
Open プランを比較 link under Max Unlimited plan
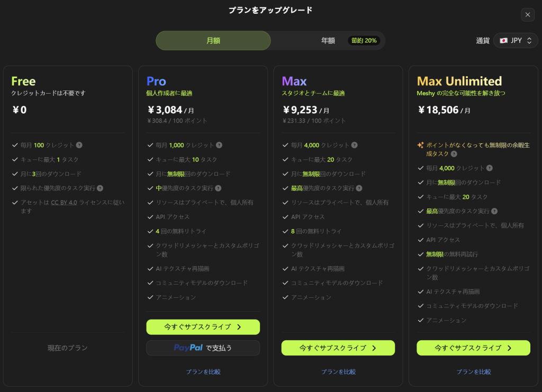coord(474,371)
